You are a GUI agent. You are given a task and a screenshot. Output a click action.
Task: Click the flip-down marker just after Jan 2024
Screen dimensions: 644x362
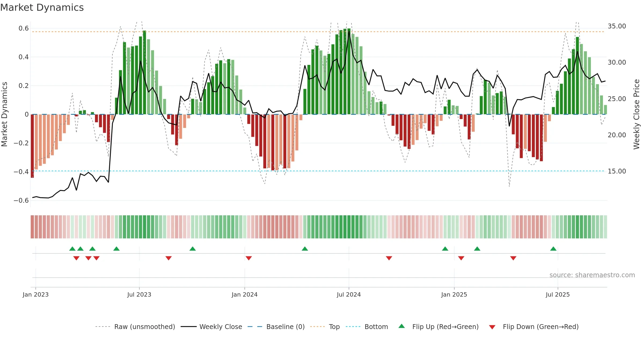[249, 258]
